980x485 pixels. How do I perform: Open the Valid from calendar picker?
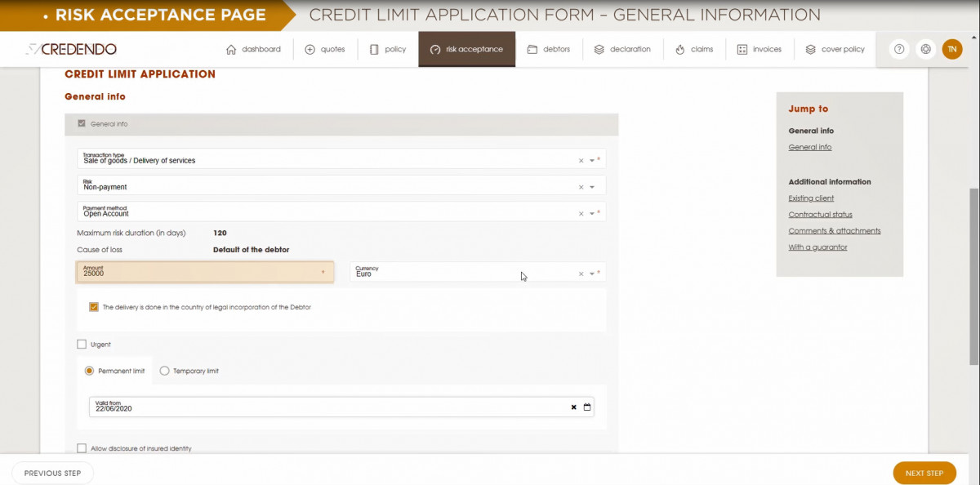coord(587,407)
